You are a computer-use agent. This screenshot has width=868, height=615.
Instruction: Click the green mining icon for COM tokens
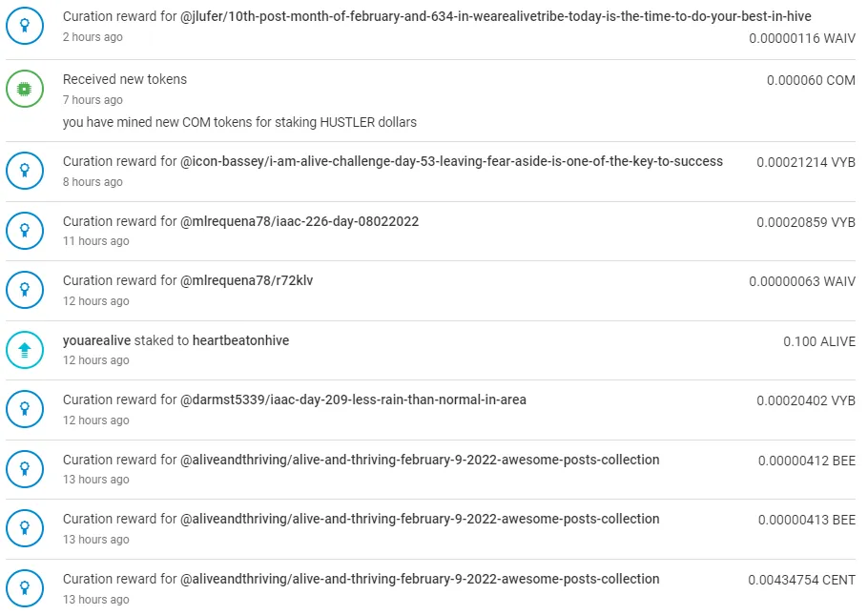(25, 89)
